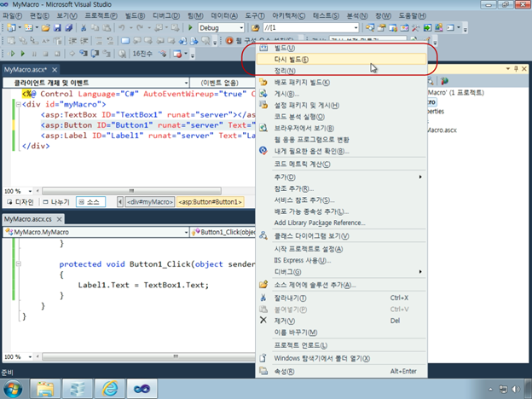Open the Properties Window toolbar icon
This screenshot has height=399, width=532.
tap(381, 27)
